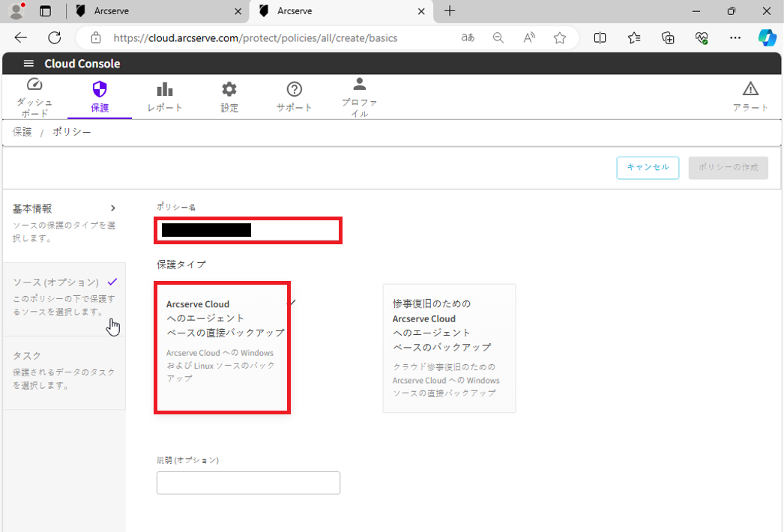Open Profile (プロファイル) person icon
This screenshot has width=784, height=532.
(359, 84)
